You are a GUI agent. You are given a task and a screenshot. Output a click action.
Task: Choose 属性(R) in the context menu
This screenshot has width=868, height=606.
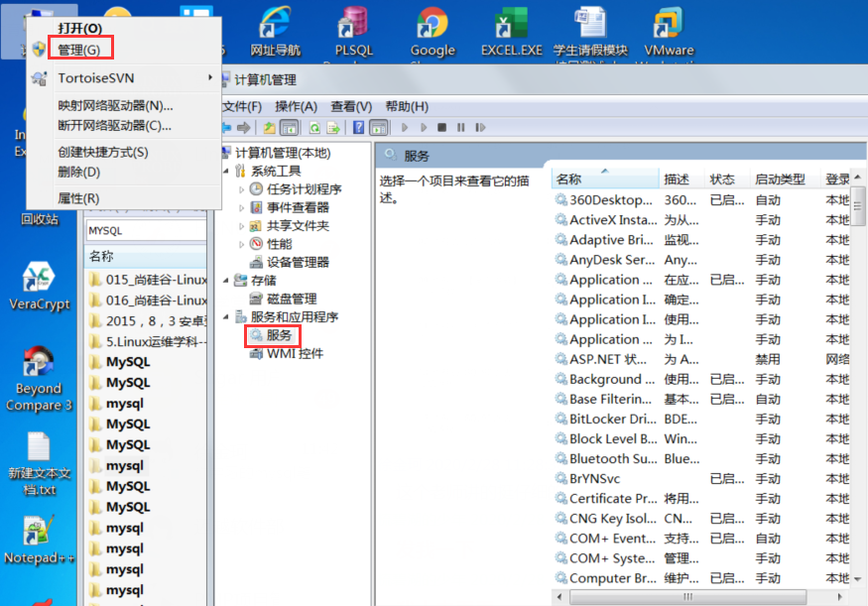coord(78,198)
